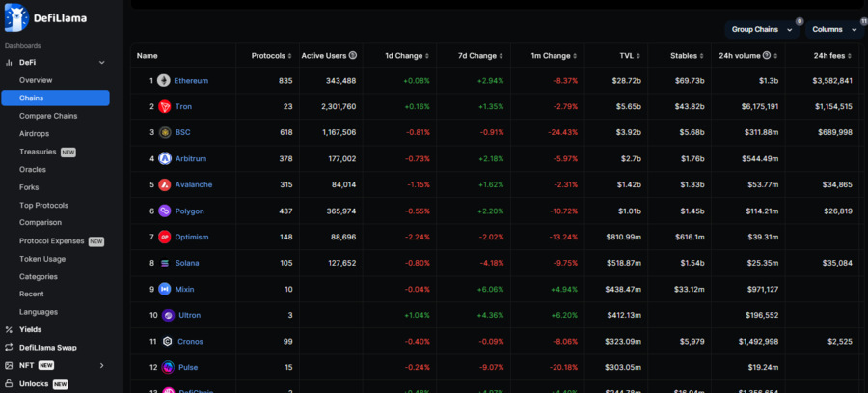Viewport: 868px width, 393px height.
Task: Open Compare Chains page
Action: point(48,116)
